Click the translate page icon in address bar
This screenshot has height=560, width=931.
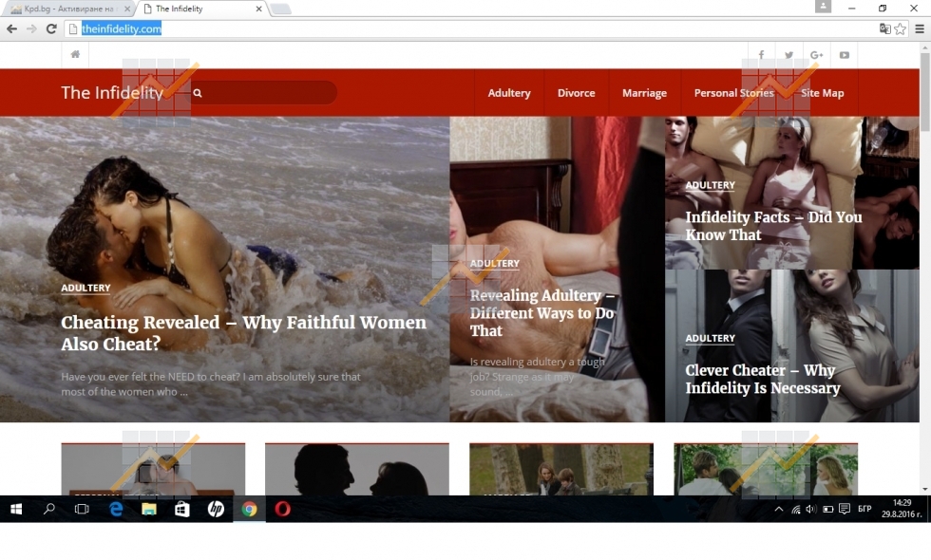tap(884, 28)
